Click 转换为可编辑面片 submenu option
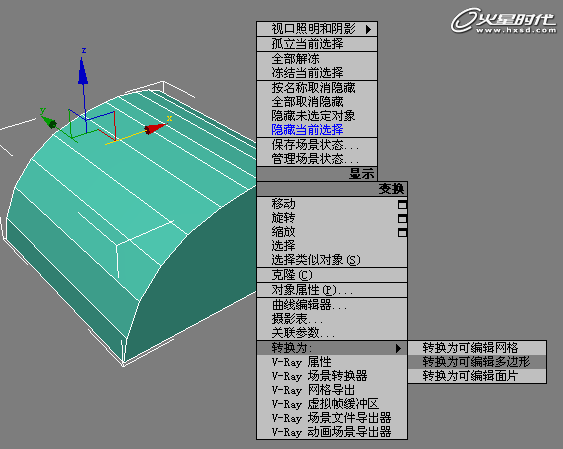 477,376
